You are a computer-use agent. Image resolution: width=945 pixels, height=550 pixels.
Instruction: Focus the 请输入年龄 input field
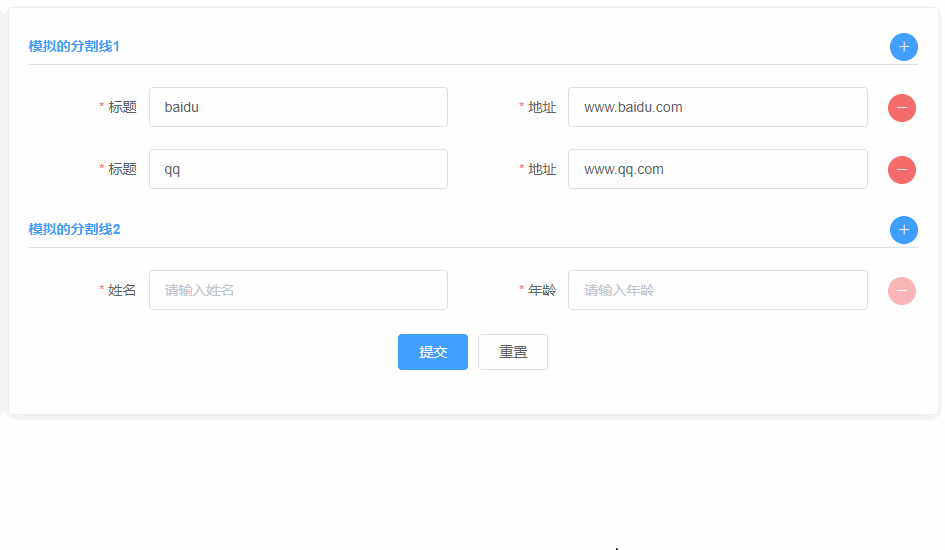[718, 290]
